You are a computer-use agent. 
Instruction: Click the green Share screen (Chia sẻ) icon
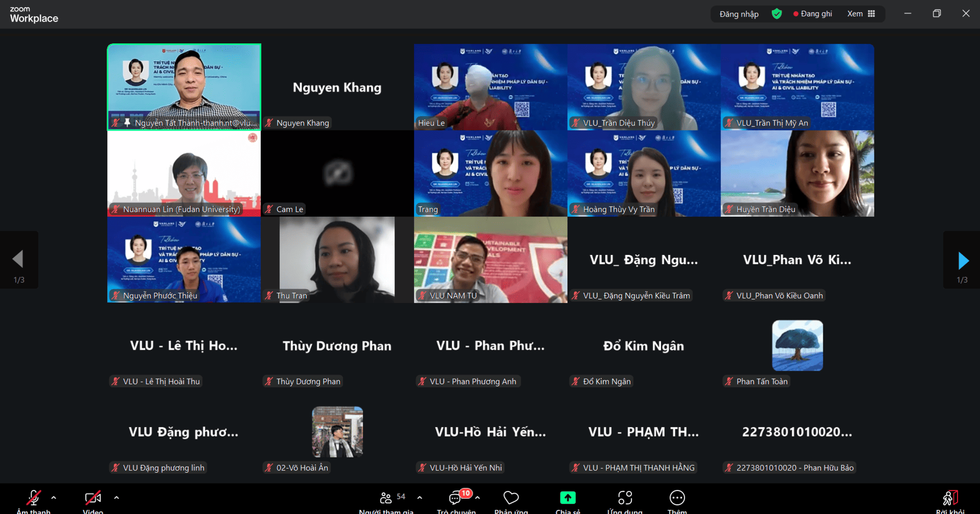(568, 498)
